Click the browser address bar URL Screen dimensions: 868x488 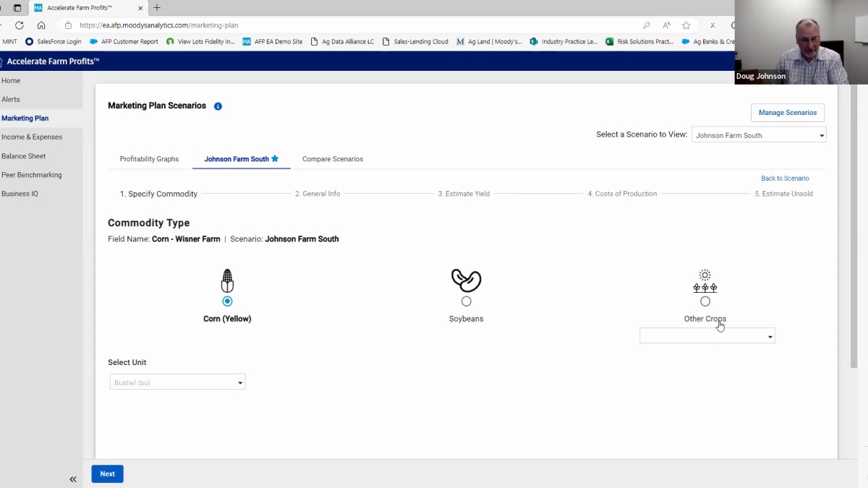pyautogui.click(x=159, y=25)
